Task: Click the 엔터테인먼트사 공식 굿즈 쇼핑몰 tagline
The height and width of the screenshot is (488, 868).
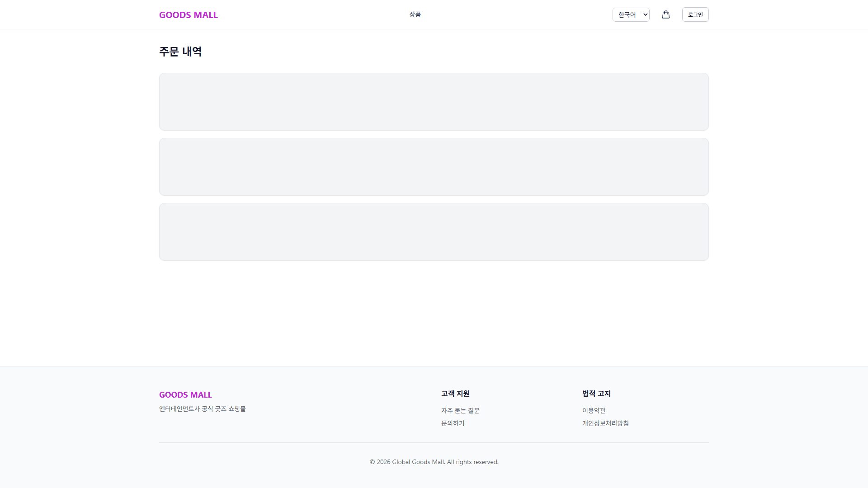Action: point(202,409)
